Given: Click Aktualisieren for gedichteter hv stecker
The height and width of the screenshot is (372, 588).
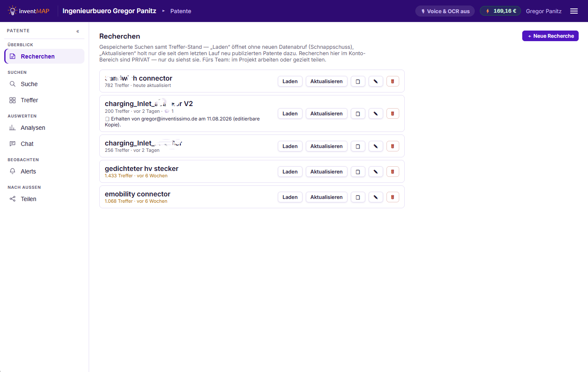Looking at the screenshot, I should [327, 172].
